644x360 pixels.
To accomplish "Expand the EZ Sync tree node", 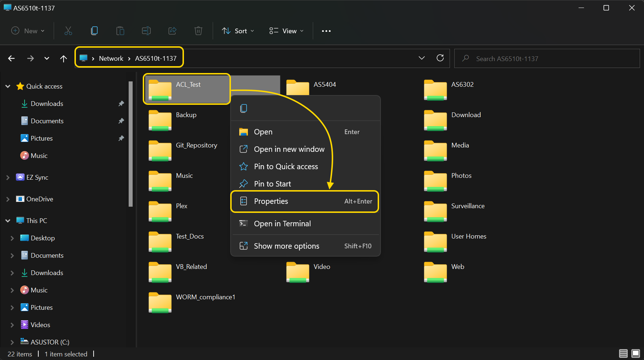I will 8,177.
